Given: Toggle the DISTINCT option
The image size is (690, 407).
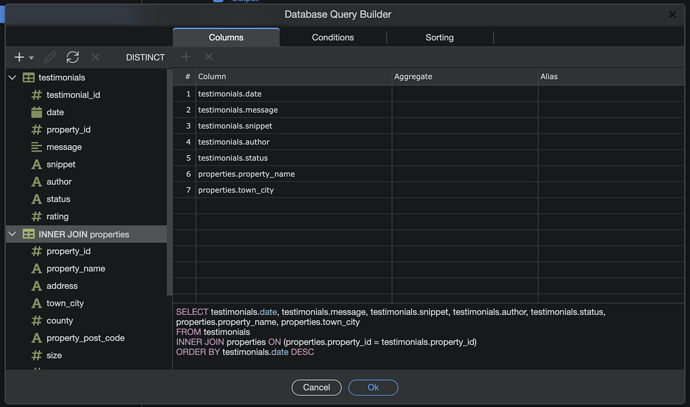Looking at the screenshot, I should [x=145, y=58].
